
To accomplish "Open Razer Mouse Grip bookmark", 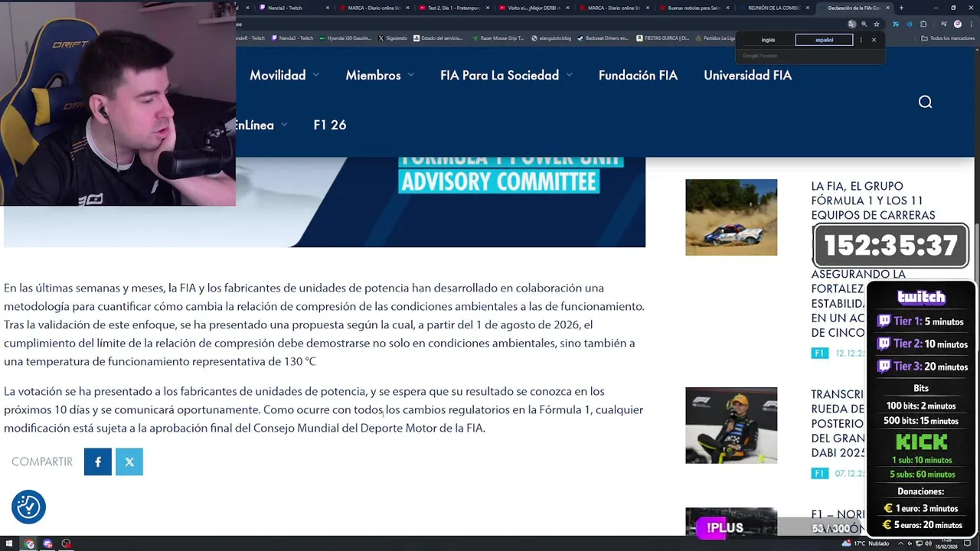I will pos(498,37).
